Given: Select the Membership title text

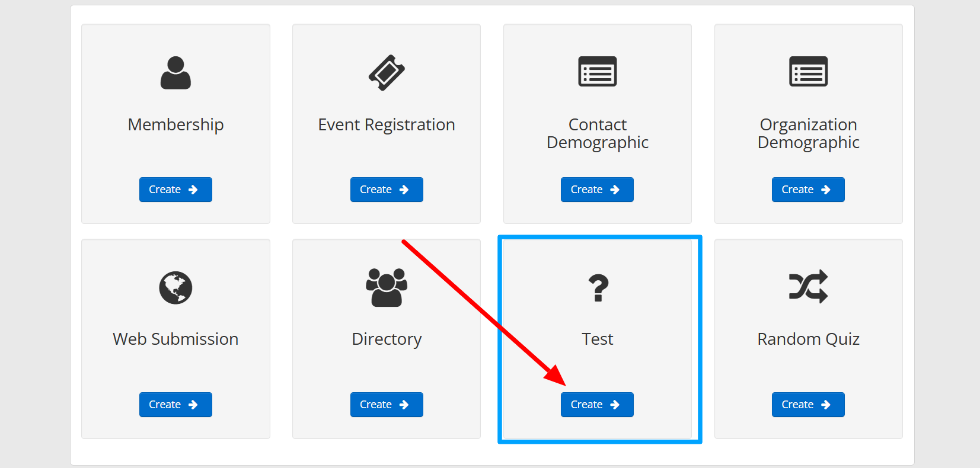Looking at the screenshot, I should 175,125.
